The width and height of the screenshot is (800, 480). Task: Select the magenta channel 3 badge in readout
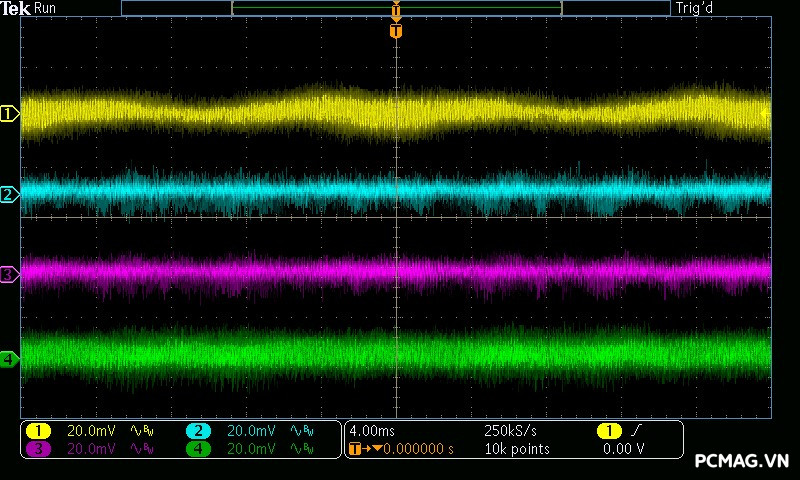click(38, 449)
